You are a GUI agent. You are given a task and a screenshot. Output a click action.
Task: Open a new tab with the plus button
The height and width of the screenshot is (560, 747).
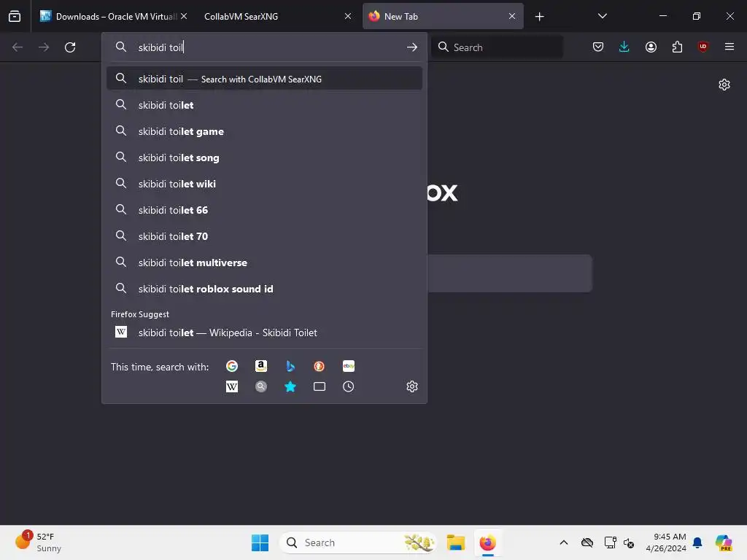click(x=539, y=17)
